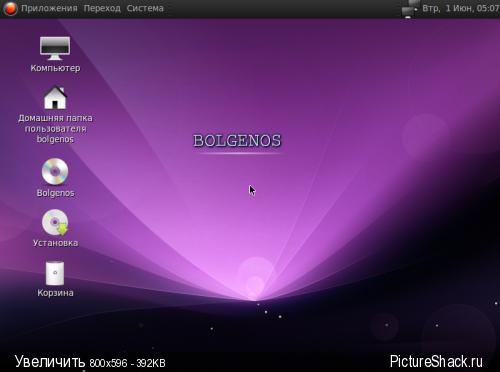The image size is (500, 372).
Task: Click the clock showing Втр, 1 Июн, 05:07
Action: tap(461, 8)
